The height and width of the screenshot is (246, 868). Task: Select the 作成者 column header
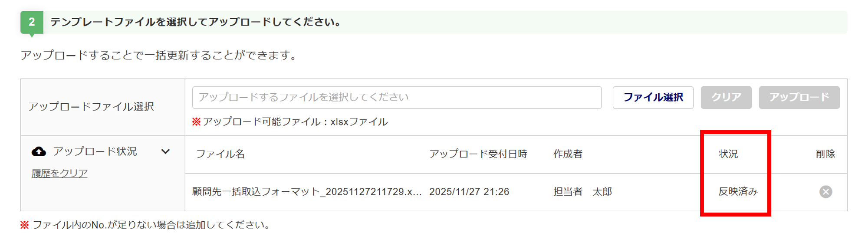coord(568,154)
